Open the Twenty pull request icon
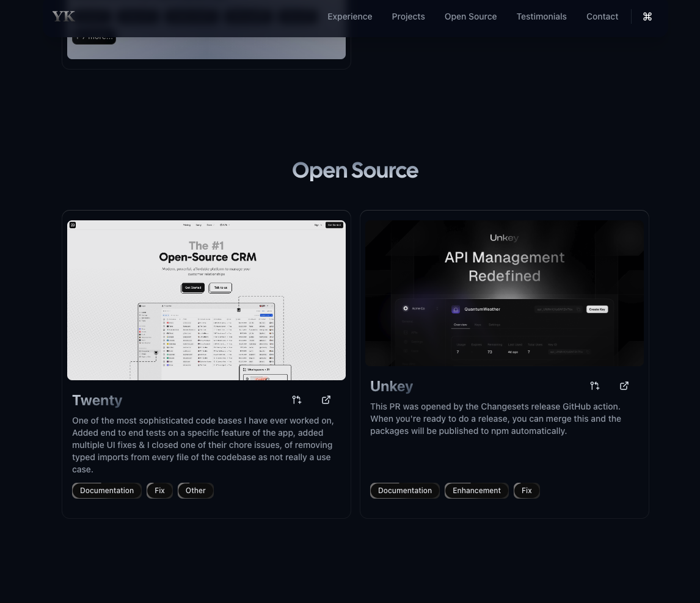 (x=297, y=400)
